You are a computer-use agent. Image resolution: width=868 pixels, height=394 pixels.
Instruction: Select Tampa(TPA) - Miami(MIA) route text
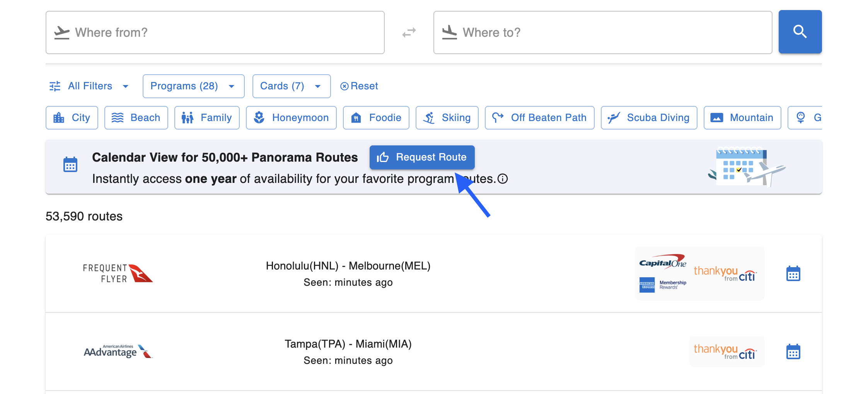pyautogui.click(x=348, y=344)
